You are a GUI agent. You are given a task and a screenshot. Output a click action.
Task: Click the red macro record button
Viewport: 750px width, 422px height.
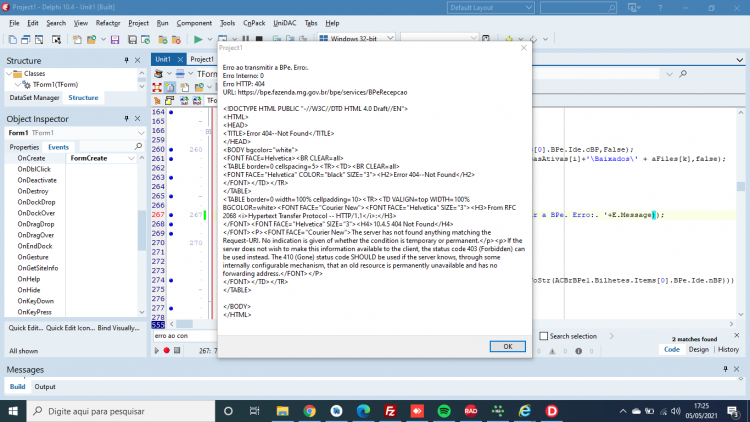166,351
